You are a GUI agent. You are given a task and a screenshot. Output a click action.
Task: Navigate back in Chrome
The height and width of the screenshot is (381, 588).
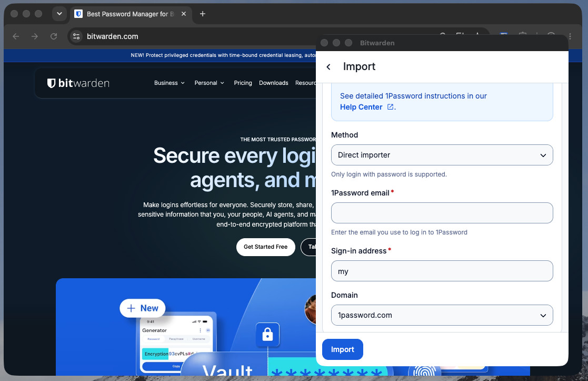coord(16,36)
